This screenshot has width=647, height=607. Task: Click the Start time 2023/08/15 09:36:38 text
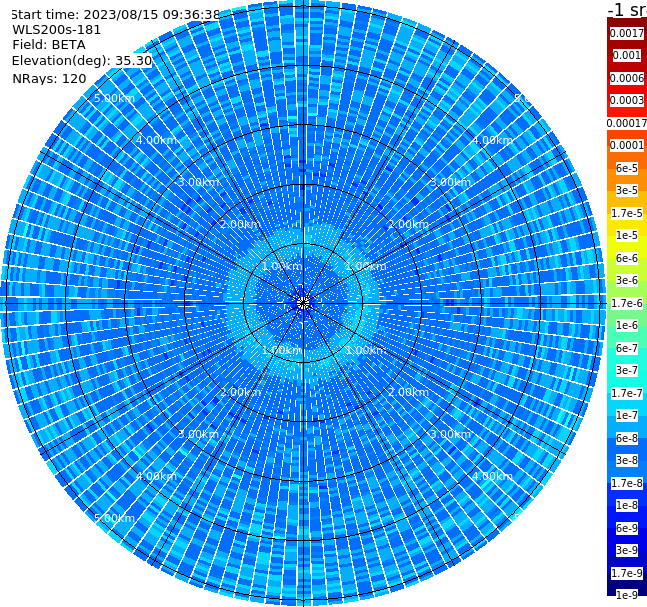tap(115, 15)
